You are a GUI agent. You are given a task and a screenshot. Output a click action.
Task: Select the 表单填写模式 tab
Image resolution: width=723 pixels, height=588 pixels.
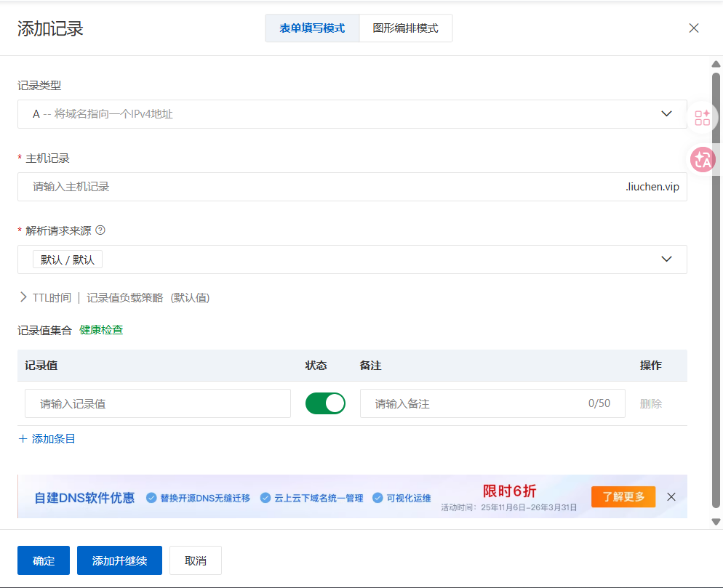[312, 28]
